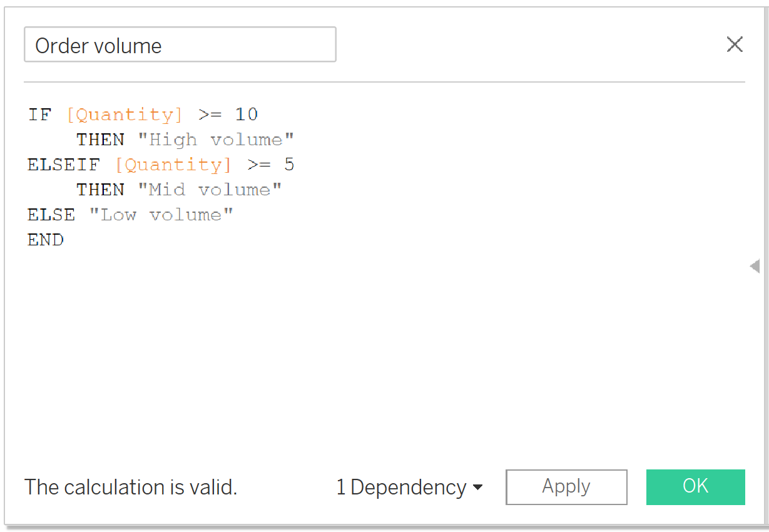
Task: Place cursor in "Low volume" string
Action: [x=161, y=215]
